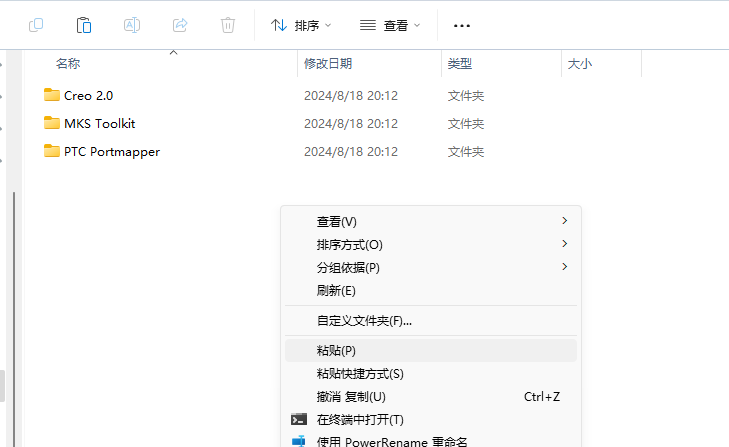Screen dimensions: 729x447
Task: Select the MKS Toolkit folder name
Action: pyautogui.click(x=99, y=124)
